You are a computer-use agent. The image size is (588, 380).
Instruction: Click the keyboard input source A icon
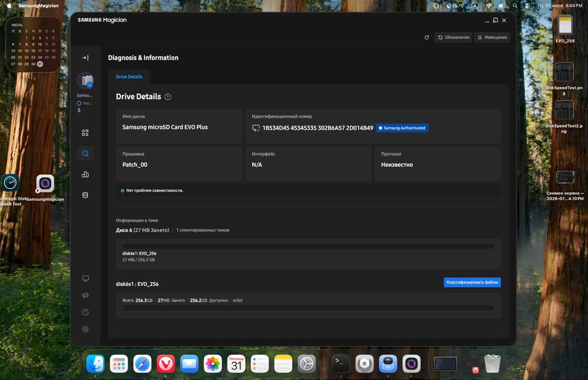[475, 6]
